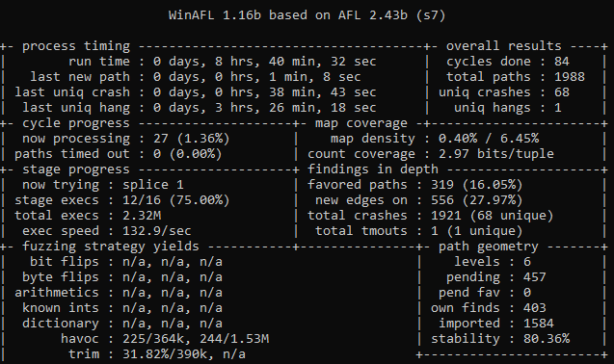Click the 'run time' label

(99, 62)
